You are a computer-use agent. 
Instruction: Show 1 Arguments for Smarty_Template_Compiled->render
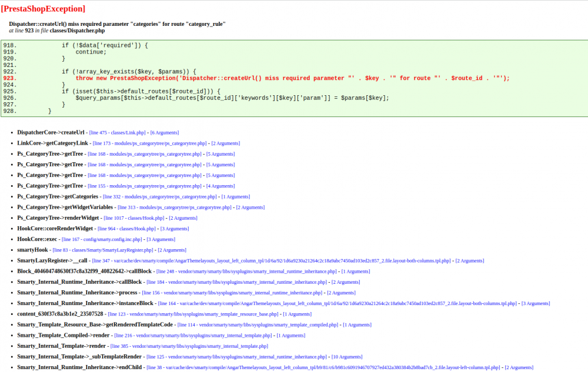[x=291, y=336]
